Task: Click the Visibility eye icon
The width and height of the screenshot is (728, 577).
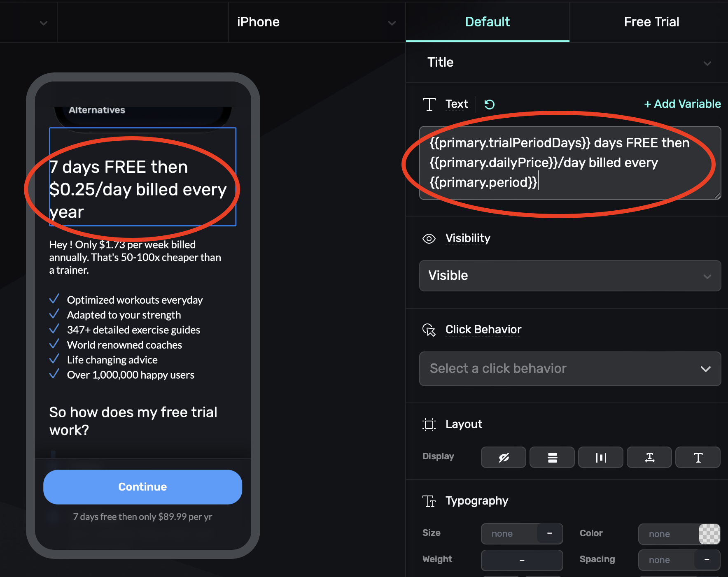Action: coord(429,239)
